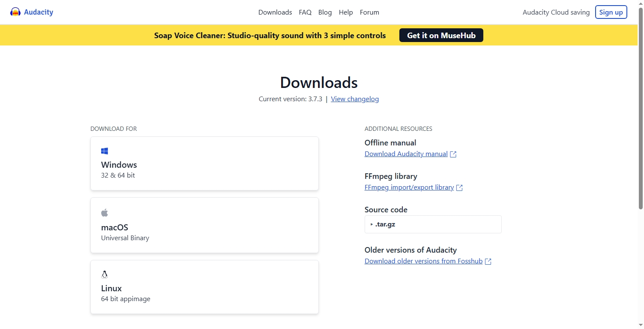The width and height of the screenshot is (644, 329).
Task: Select the Windows 32 & 64 bit card
Action: pyautogui.click(x=204, y=163)
